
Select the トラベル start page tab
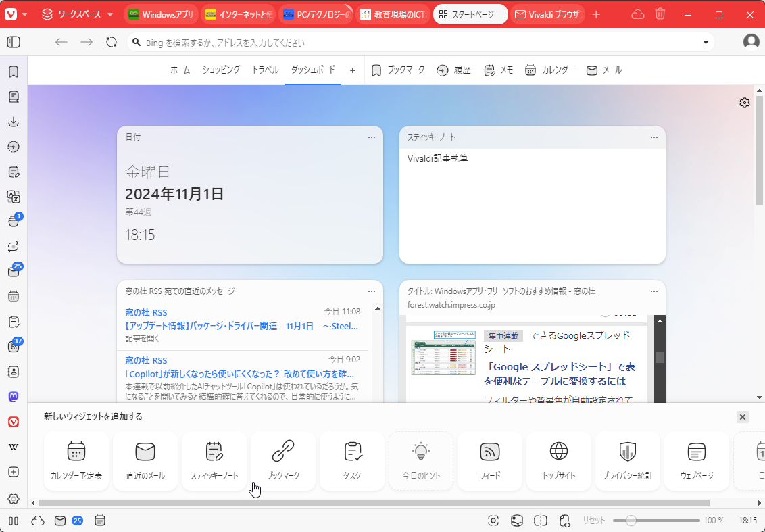tap(265, 70)
